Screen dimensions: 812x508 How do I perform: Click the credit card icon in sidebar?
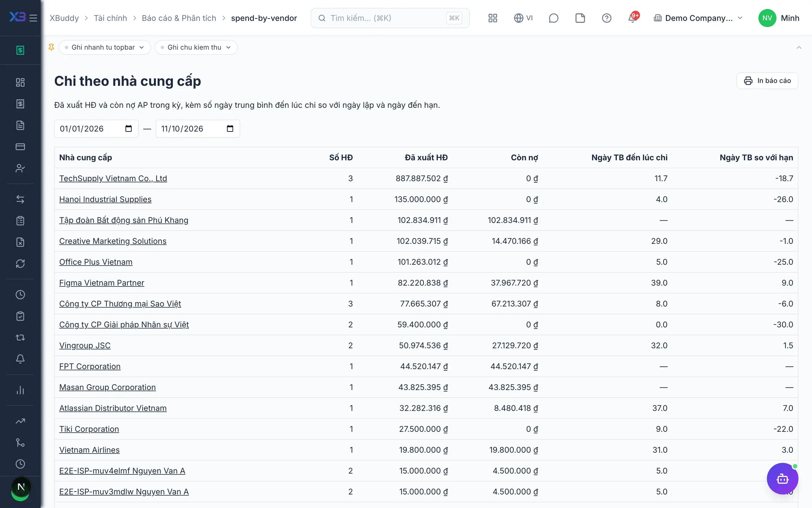coord(20,147)
